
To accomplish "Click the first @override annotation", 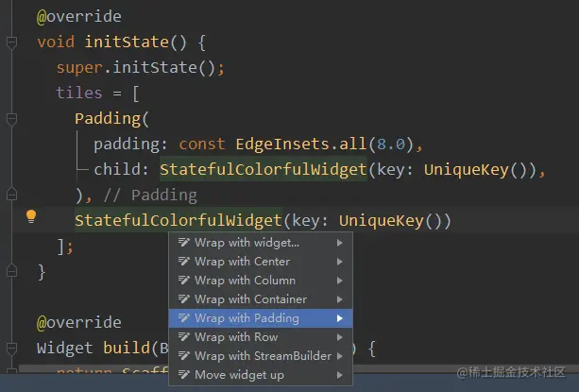I will (79, 17).
